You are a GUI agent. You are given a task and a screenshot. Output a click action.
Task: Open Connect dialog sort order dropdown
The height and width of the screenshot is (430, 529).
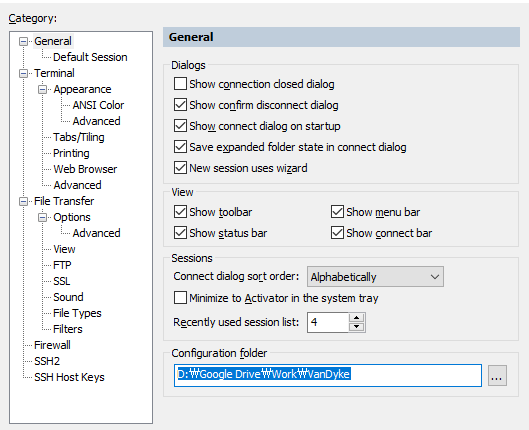[x=375, y=277]
